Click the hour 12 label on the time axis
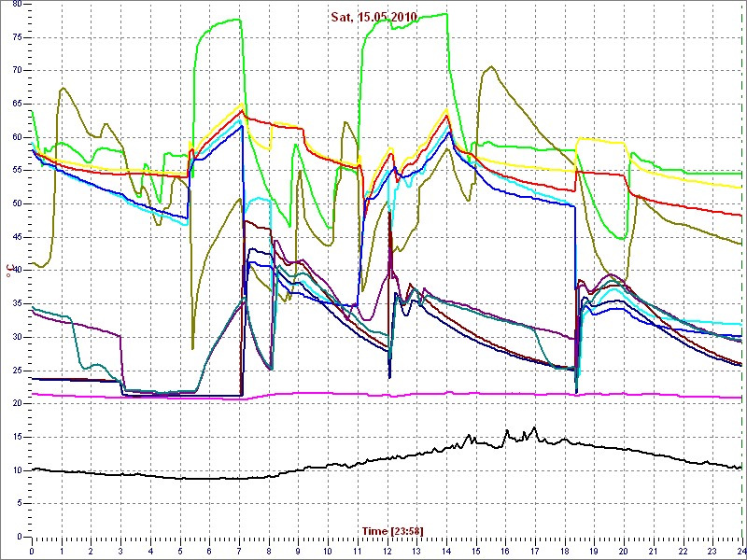747x560 pixels. click(387, 551)
